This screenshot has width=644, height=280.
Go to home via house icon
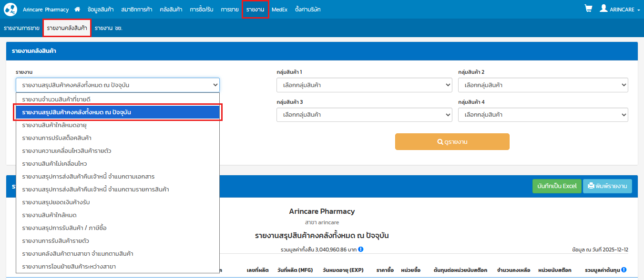[x=77, y=10]
